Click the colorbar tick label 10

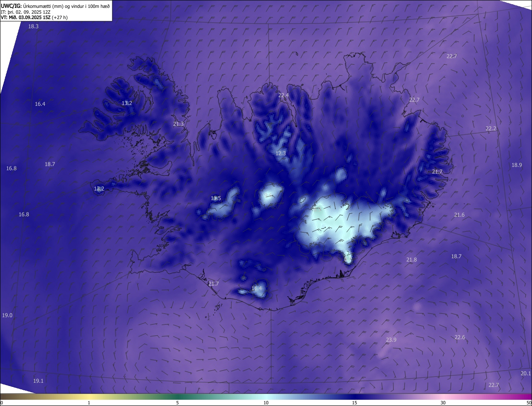pos(266,403)
